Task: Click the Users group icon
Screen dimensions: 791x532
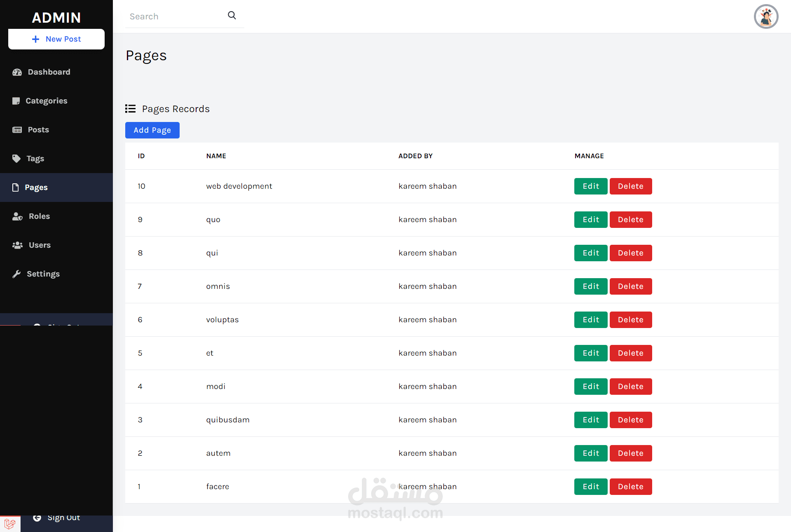Action: pos(17,245)
